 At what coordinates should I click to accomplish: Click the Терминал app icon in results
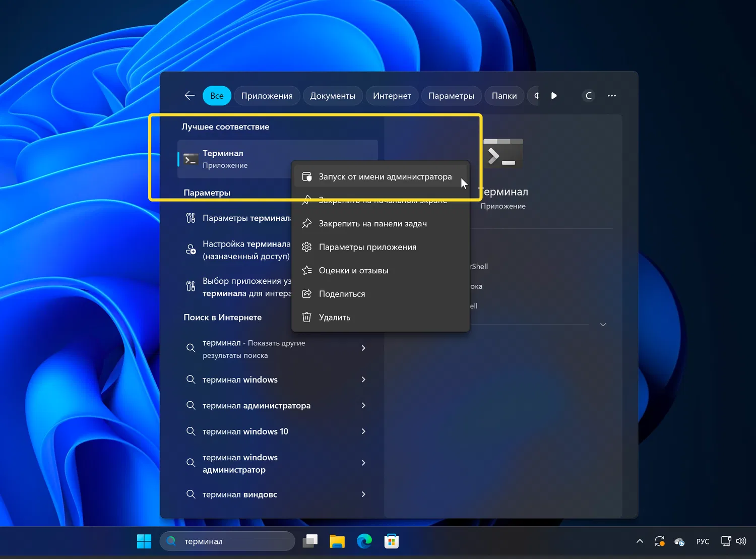click(191, 159)
